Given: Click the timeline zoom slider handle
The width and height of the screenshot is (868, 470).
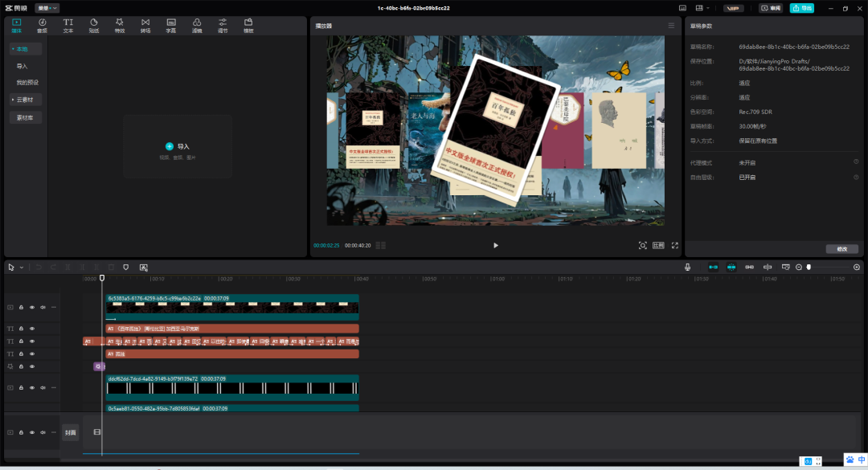Looking at the screenshot, I should [x=809, y=267].
